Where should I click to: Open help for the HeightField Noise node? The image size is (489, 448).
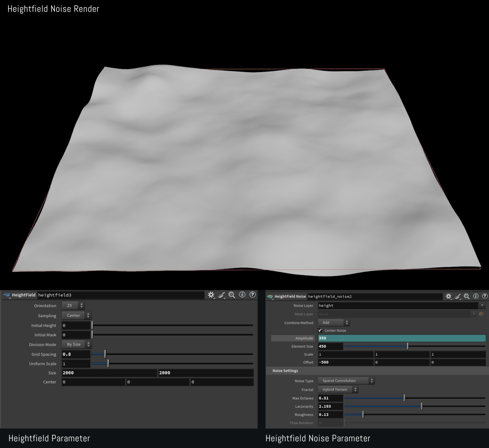484,297
